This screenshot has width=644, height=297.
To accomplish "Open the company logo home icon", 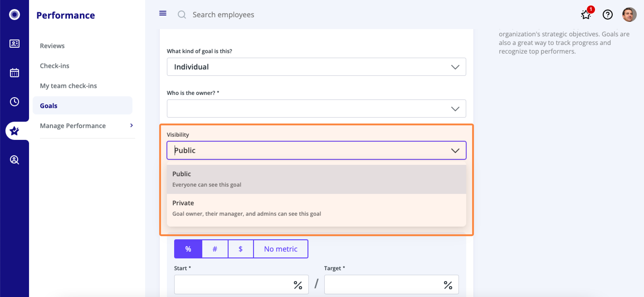I will (14, 15).
